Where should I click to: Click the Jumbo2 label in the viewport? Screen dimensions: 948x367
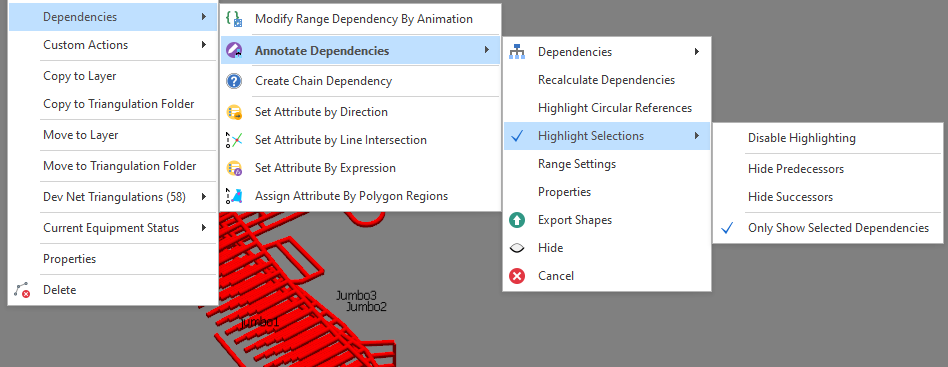tap(366, 307)
